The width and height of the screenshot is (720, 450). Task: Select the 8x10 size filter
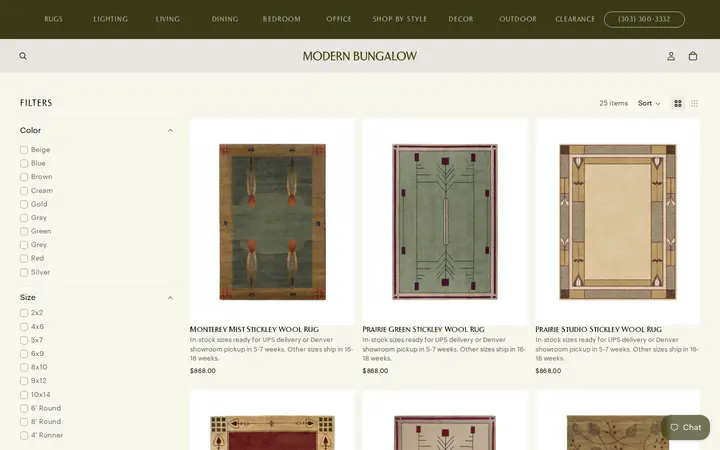(24, 367)
